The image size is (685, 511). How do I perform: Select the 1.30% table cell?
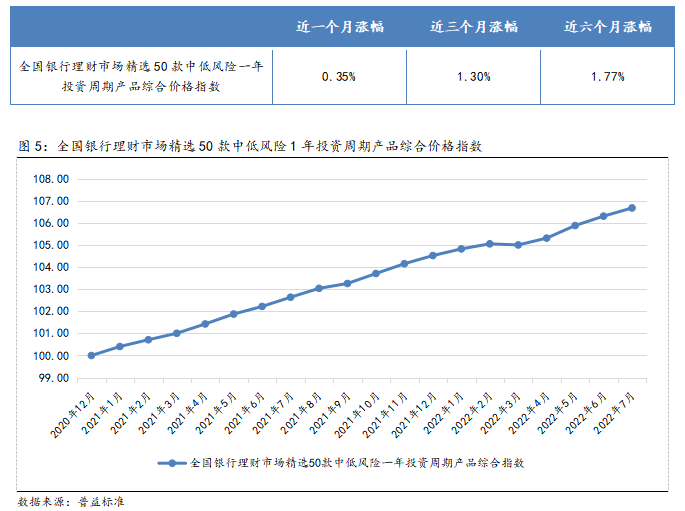(x=473, y=76)
